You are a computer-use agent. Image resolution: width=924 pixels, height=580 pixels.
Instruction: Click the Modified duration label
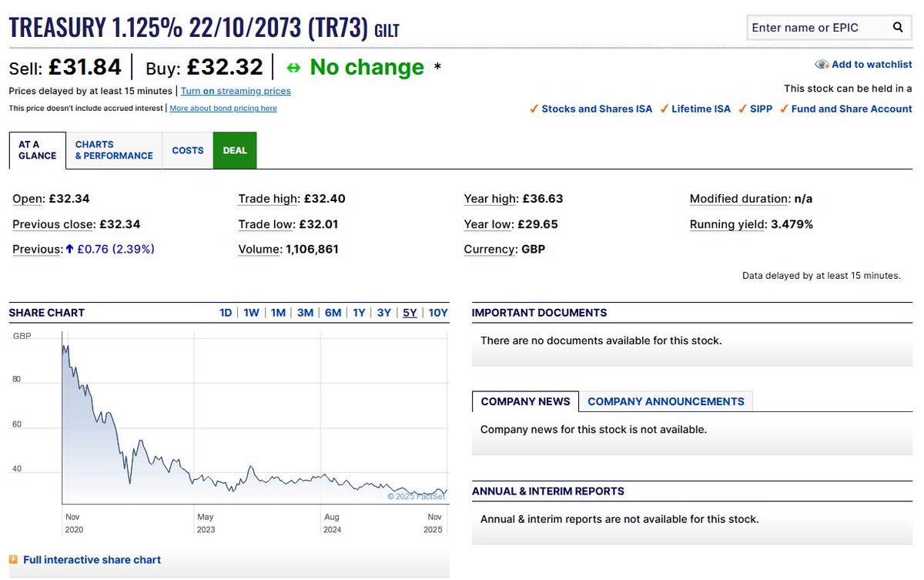click(x=740, y=199)
